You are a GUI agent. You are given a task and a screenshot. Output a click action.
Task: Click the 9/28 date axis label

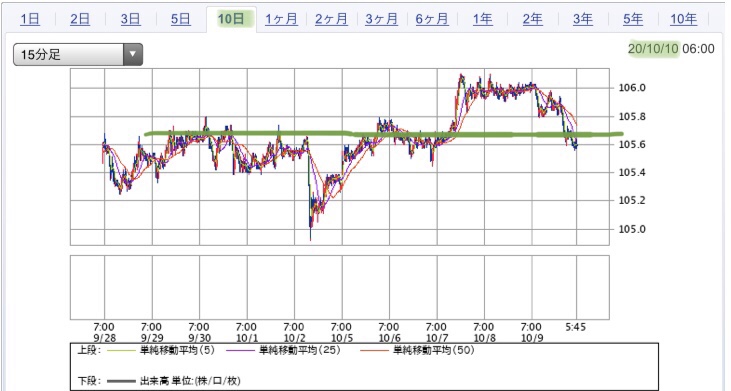point(104,338)
